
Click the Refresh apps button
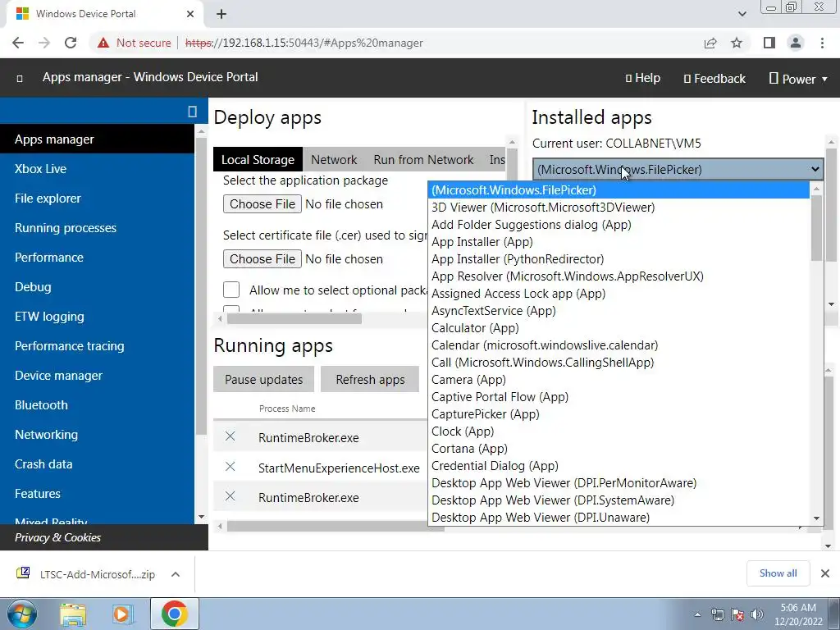click(370, 379)
